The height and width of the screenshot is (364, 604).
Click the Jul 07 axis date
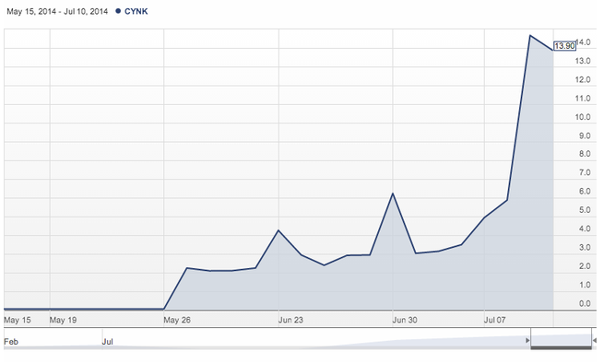click(494, 320)
